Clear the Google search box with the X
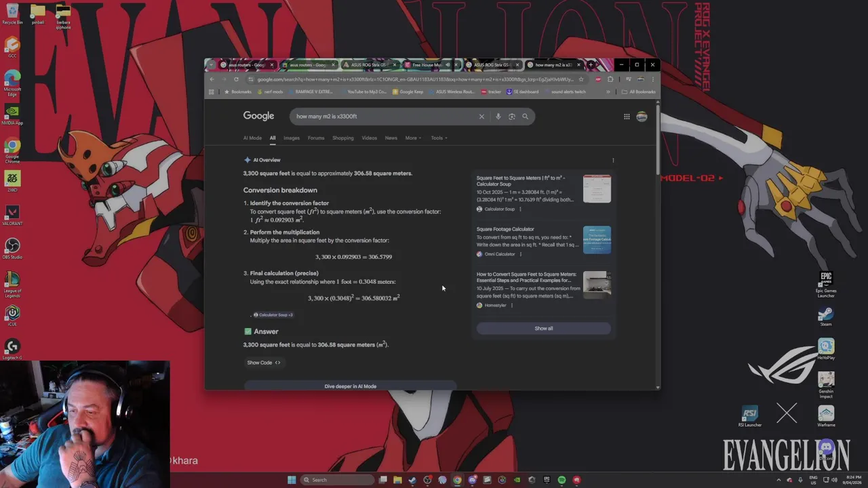The image size is (868, 488). pos(481,117)
